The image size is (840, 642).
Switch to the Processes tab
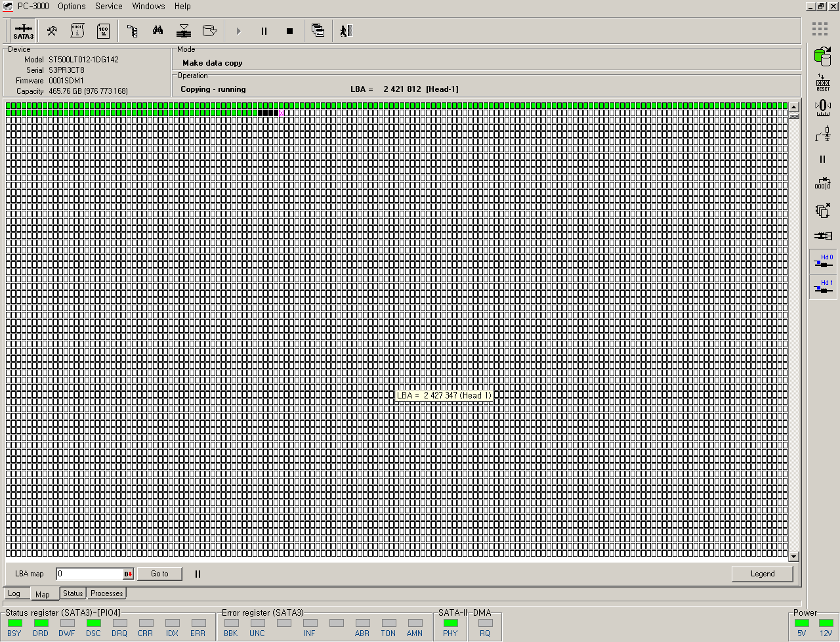click(106, 593)
